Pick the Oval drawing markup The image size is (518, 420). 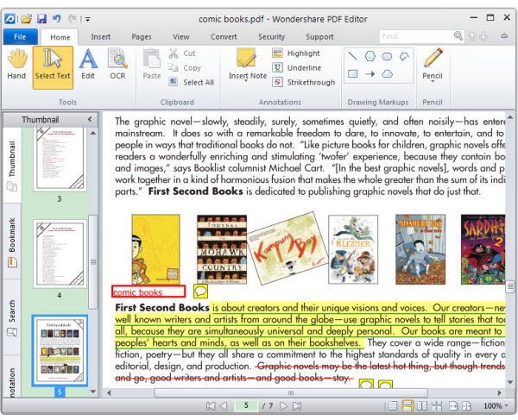[387, 56]
